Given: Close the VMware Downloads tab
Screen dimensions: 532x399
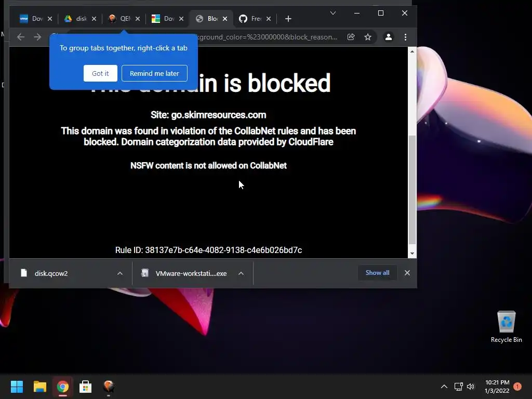Looking at the screenshot, I should pyautogui.click(x=50, y=19).
